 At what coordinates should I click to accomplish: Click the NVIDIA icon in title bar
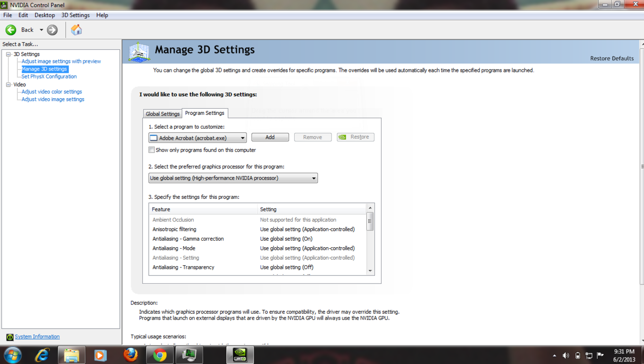click(x=5, y=5)
